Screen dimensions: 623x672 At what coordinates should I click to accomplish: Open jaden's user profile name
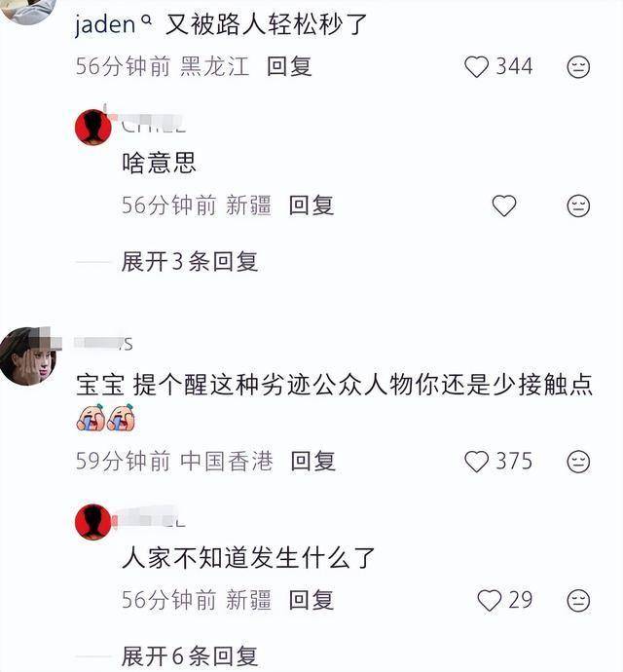point(105,24)
